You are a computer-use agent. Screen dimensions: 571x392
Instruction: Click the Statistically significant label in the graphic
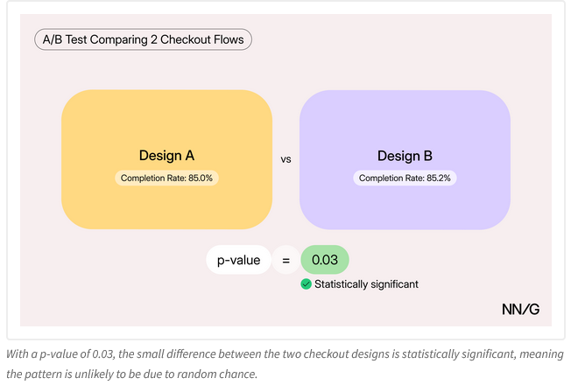tap(366, 284)
